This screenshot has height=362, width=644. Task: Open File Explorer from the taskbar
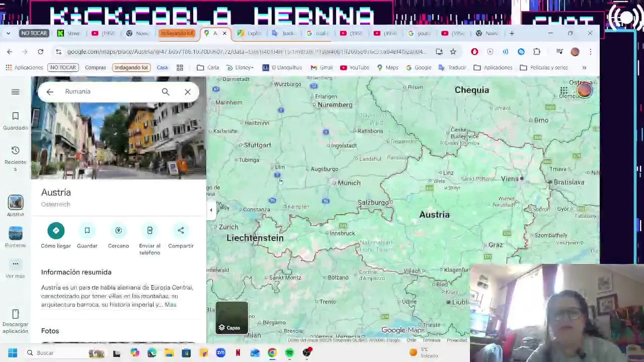(169, 353)
